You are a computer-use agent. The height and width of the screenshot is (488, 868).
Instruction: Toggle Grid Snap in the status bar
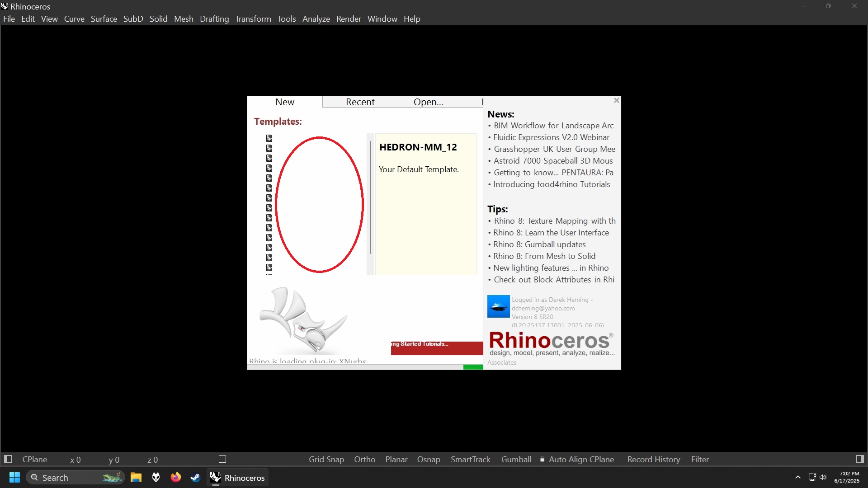click(326, 460)
